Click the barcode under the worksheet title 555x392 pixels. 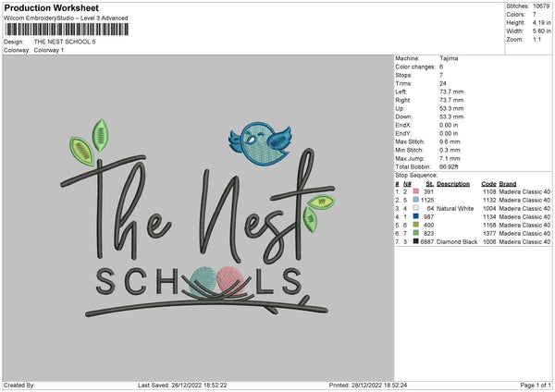click(67, 30)
